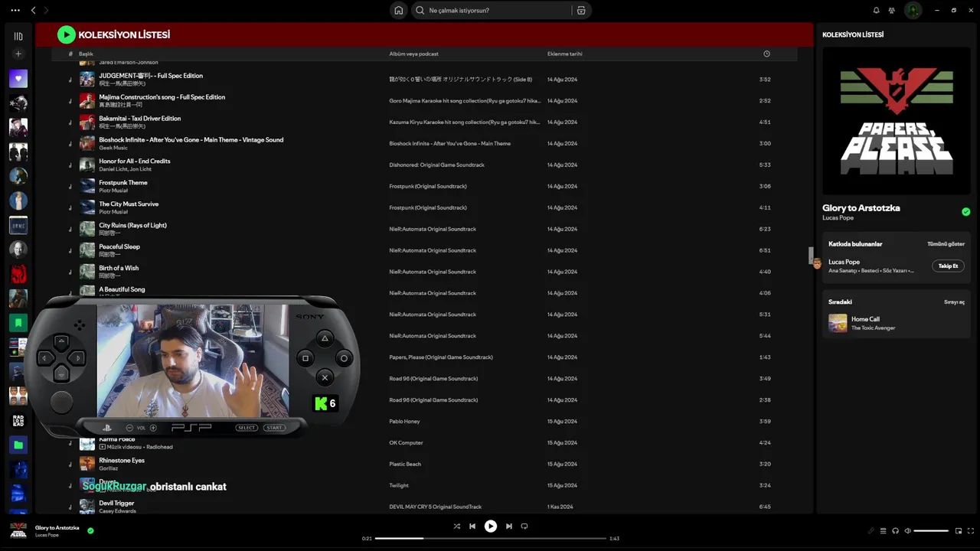This screenshot has width=980, height=551.
Task: Open Casey Edwards artist link
Action: click(117, 511)
